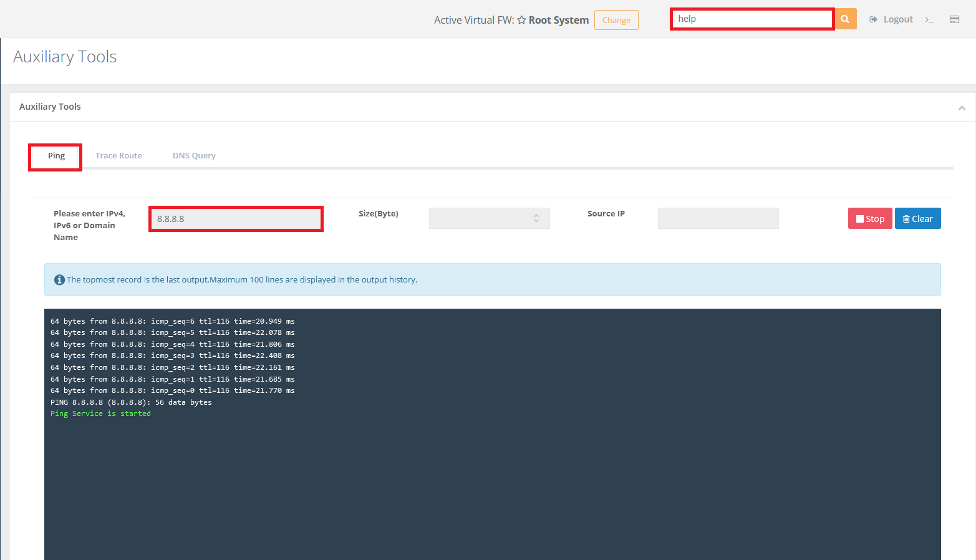Click the blue info icon in the notice banner
The width and height of the screenshot is (976, 560).
[x=59, y=280]
